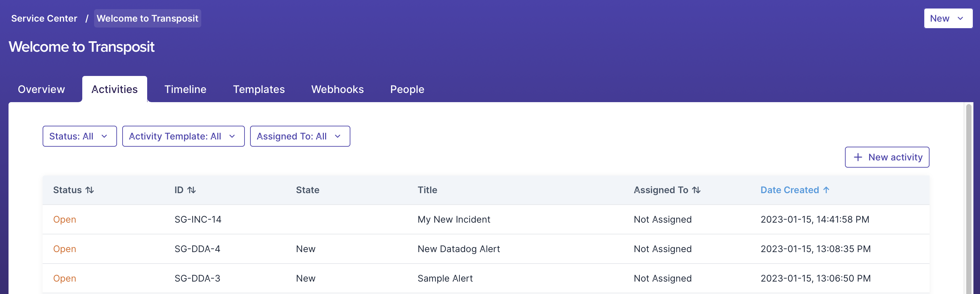Open the My New Incident activity row
980x294 pixels.
tap(454, 220)
